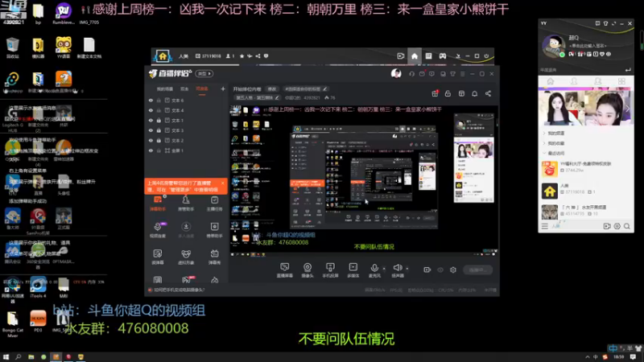Image resolution: width=644 pixels, height=362 pixels.
Task: Open the help link about phone as camera
Action: (x=179, y=290)
